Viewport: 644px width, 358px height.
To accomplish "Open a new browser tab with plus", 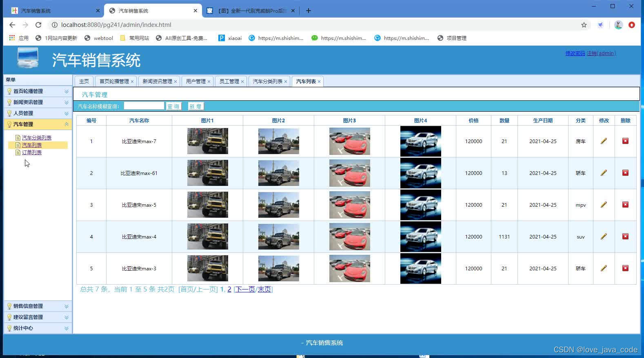I will tap(309, 11).
